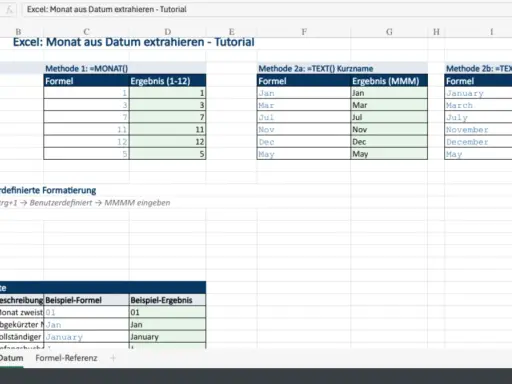This screenshot has width=512, height=384.
Task: Select column E header
Action: [231, 32]
